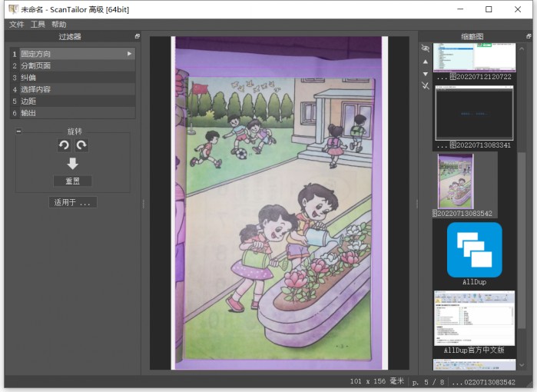Undock the 缩略图 panel
The width and height of the screenshot is (537, 392).
click(528, 36)
